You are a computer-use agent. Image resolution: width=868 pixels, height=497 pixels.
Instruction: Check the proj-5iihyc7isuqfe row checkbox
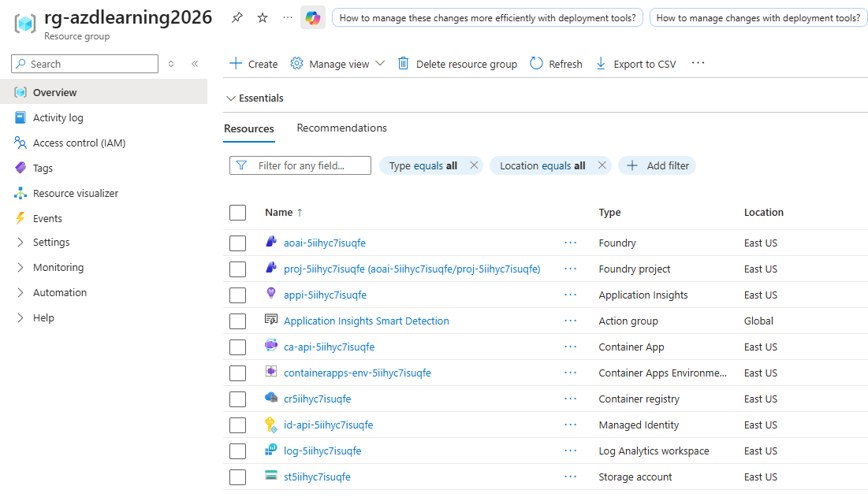(237, 269)
